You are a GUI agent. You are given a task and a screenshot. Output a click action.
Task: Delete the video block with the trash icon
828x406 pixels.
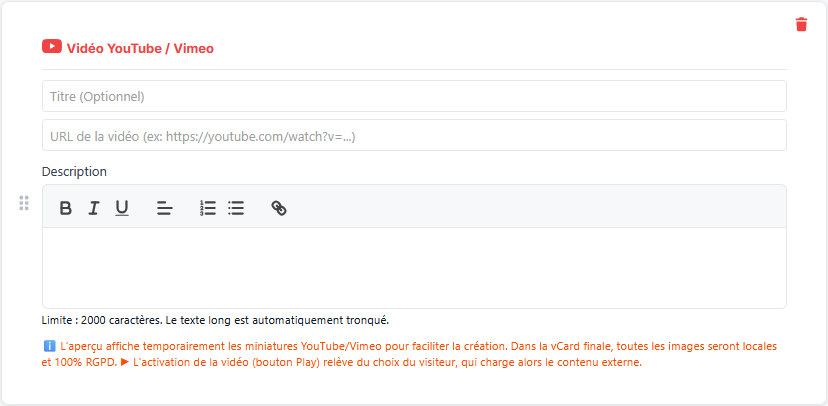pos(801,24)
